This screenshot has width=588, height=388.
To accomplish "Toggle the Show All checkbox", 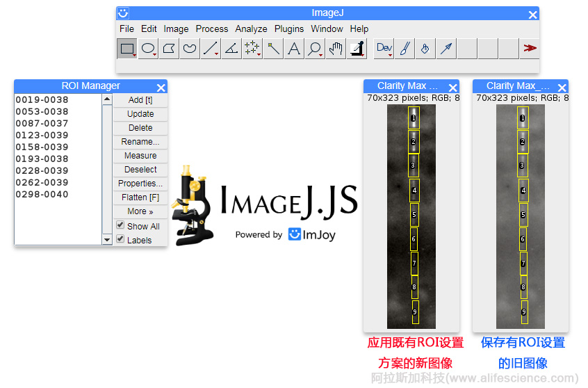I will click(120, 225).
